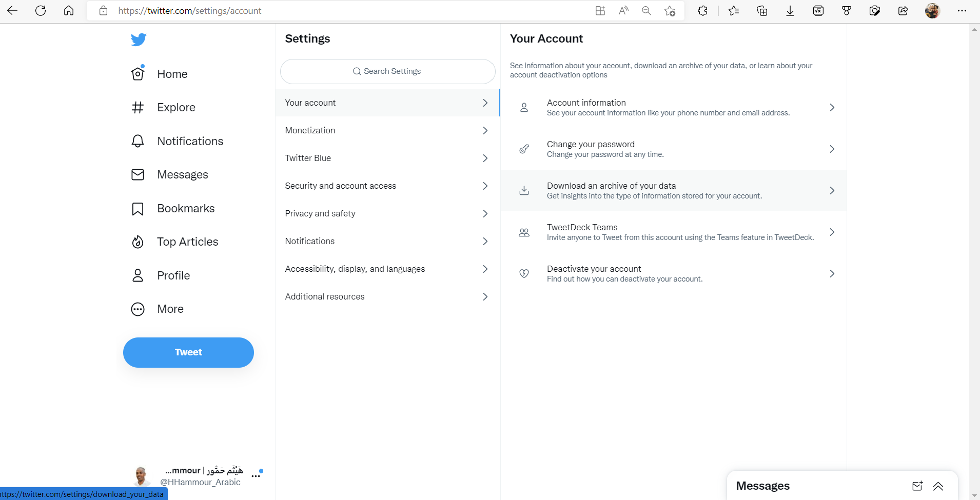Image resolution: width=980 pixels, height=500 pixels.
Task: Expand Account information chevron arrow
Action: [832, 108]
